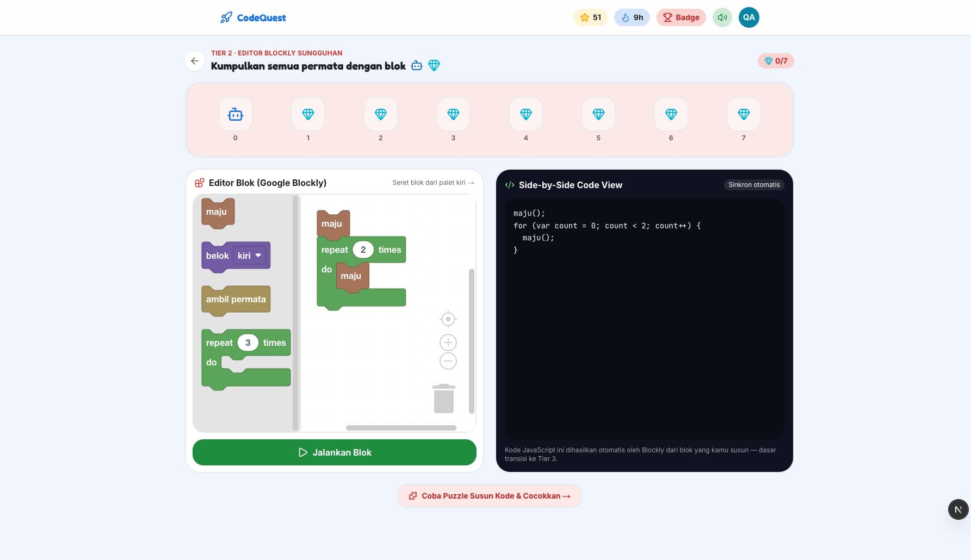Zoom in the Blockly workspace
The width and height of the screenshot is (971, 560).
448,343
